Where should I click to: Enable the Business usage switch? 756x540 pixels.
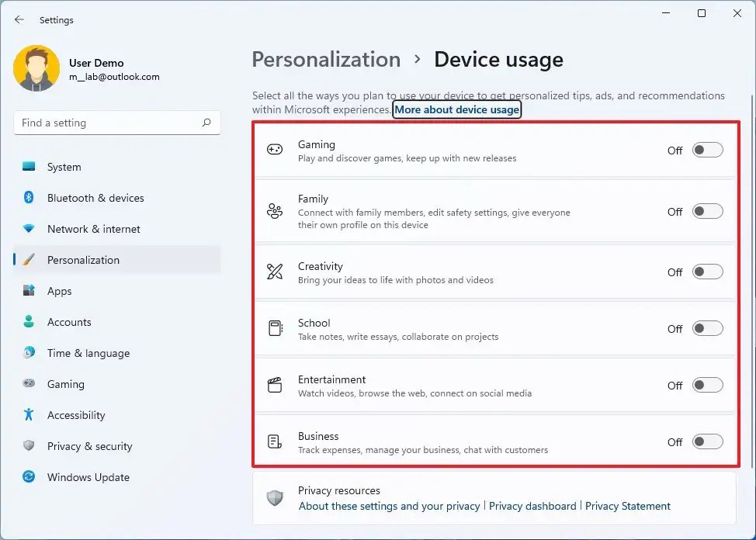(706, 441)
